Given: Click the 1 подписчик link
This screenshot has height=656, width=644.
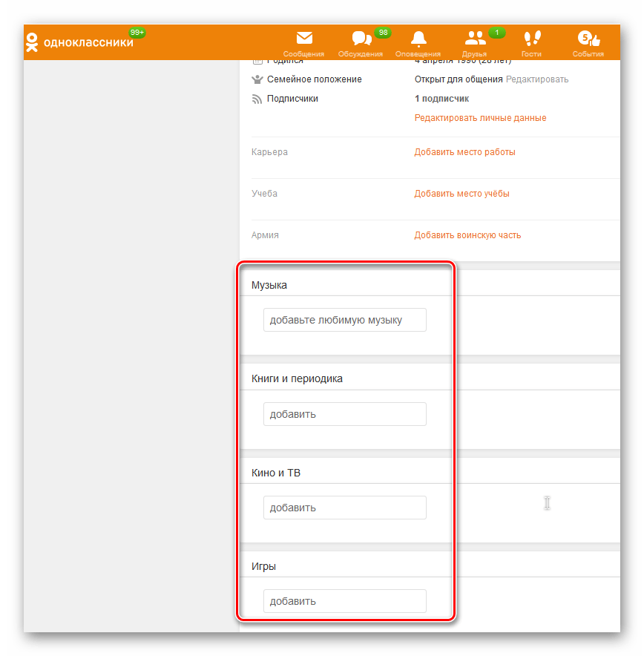Looking at the screenshot, I should [441, 99].
